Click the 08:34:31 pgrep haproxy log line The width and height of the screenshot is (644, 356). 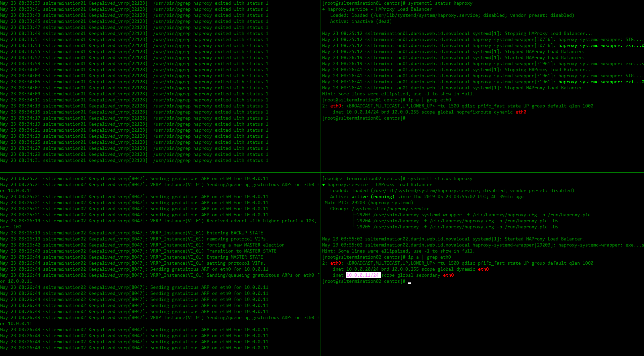134,161
